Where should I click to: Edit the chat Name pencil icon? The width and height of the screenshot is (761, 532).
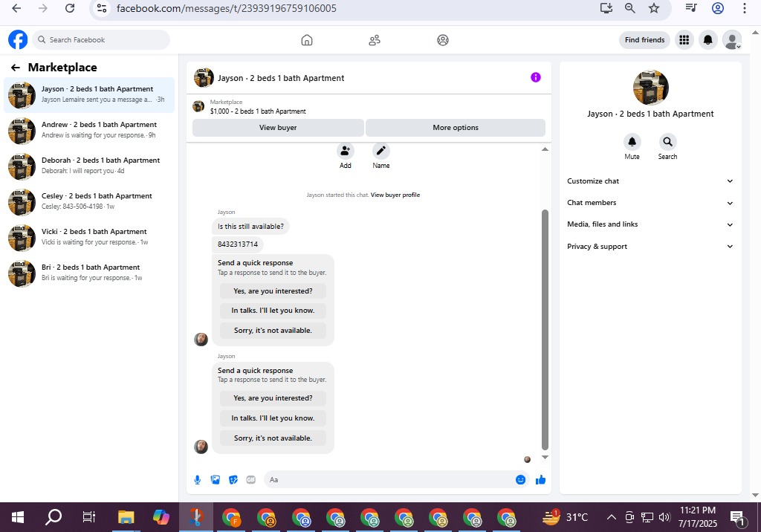(x=381, y=151)
